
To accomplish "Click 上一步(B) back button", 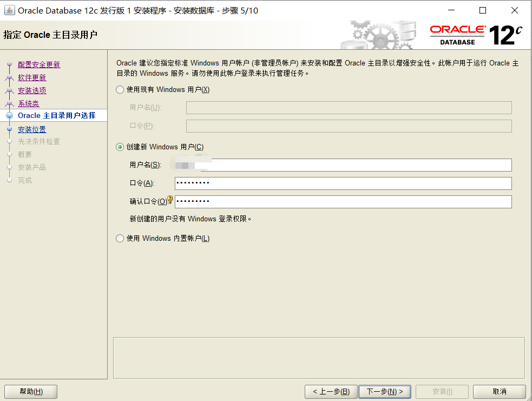I will (x=331, y=391).
